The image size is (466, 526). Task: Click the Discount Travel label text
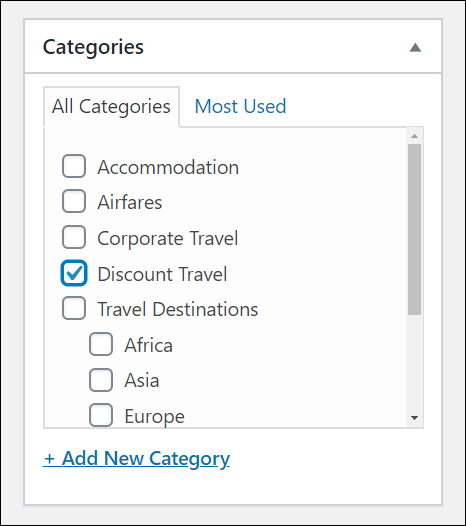(x=162, y=274)
